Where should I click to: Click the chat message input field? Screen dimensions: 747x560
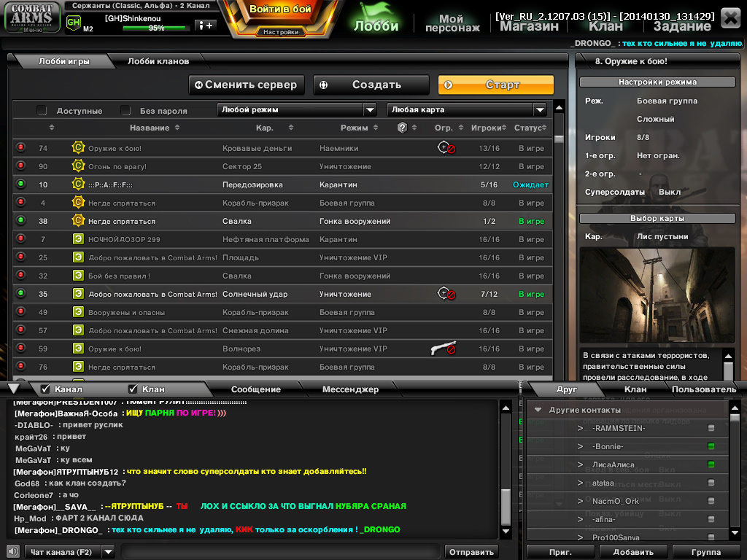pos(281,552)
